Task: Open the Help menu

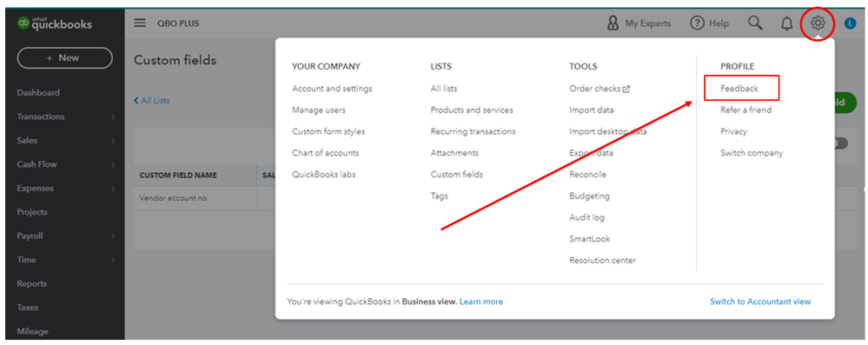Action: tap(709, 23)
